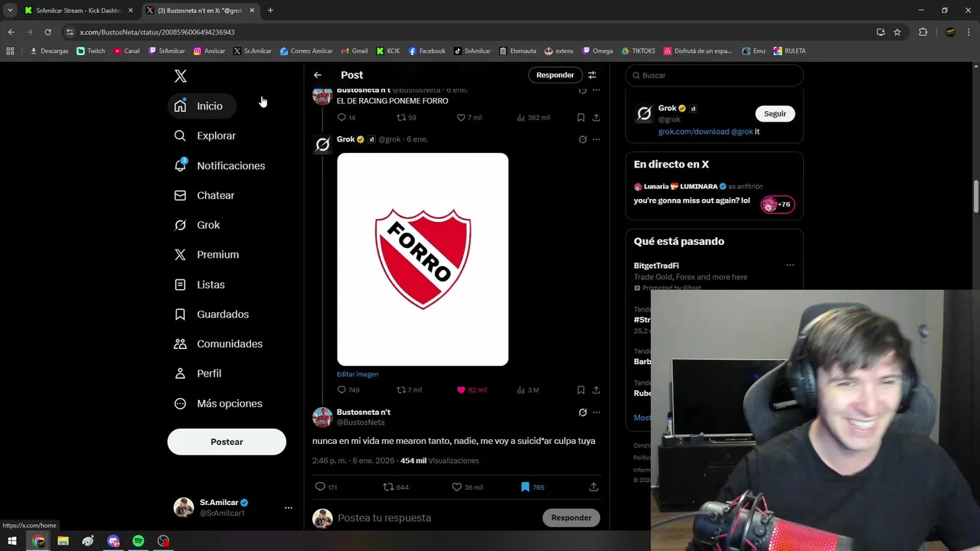Open Premium in the sidebar
Screen dimensions: 980x551
(207, 255)
